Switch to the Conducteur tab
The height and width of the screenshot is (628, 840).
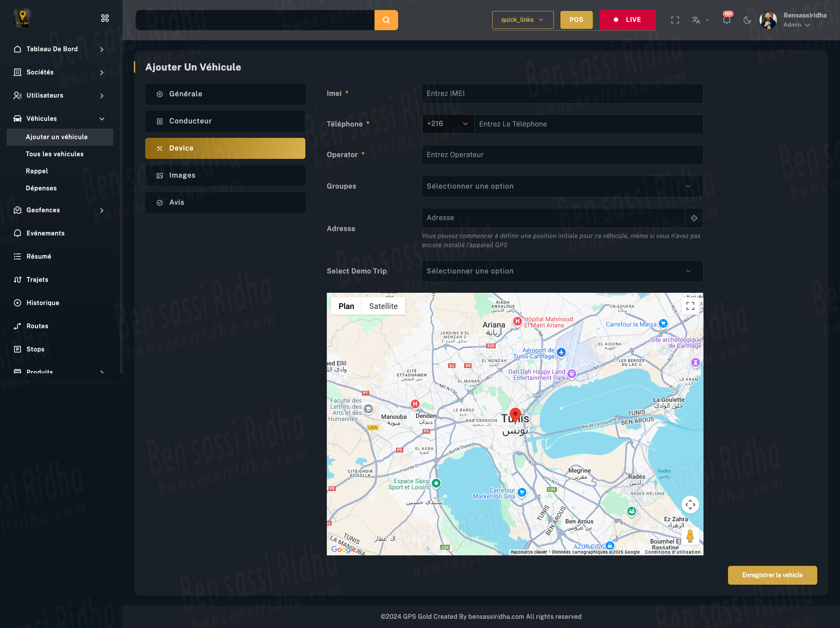click(225, 121)
